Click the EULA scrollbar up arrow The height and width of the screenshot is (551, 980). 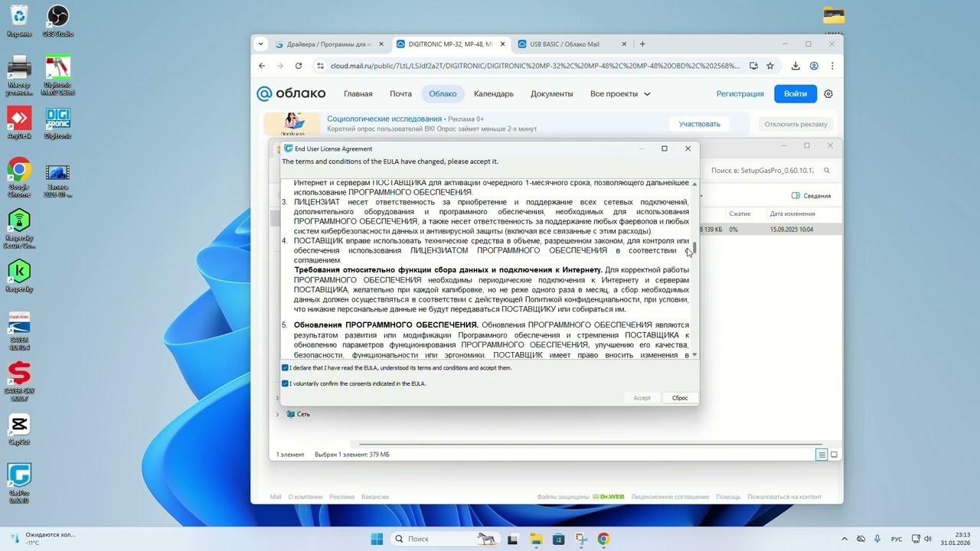[694, 184]
